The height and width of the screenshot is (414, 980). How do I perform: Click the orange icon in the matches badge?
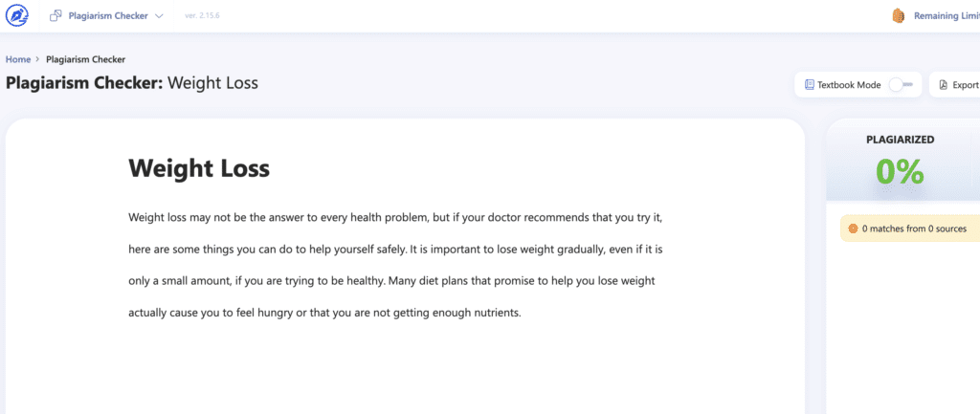853,229
